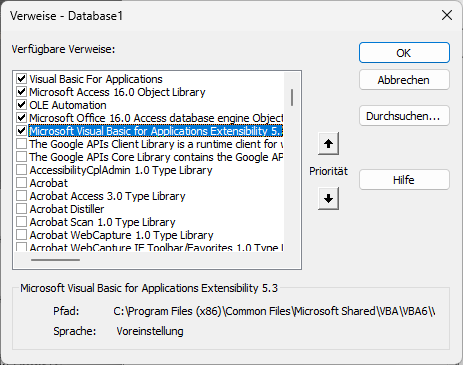The width and height of the screenshot is (463, 365).
Task: Move reference up with priority up arrow
Action: click(x=328, y=144)
